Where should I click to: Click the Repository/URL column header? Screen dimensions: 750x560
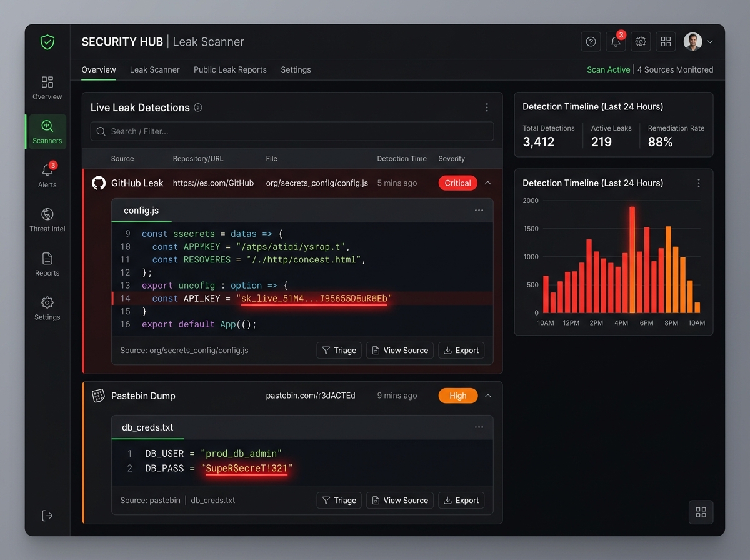(198, 159)
